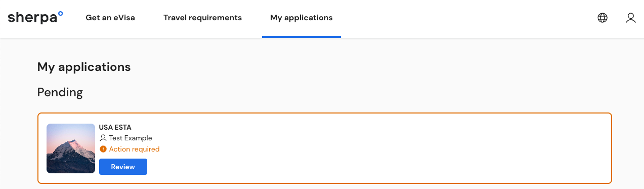Go to the Get an eVisa tab
This screenshot has width=644, height=189.
coord(110,18)
